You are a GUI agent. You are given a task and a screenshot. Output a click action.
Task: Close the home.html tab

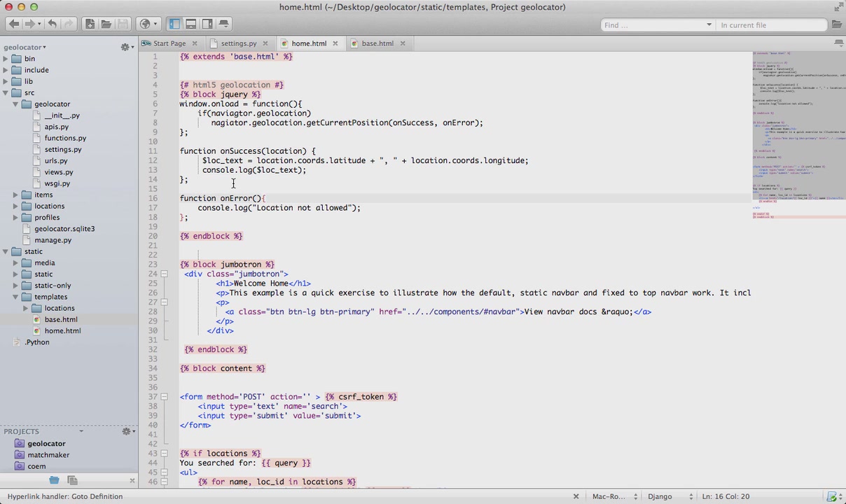[x=335, y=43]
